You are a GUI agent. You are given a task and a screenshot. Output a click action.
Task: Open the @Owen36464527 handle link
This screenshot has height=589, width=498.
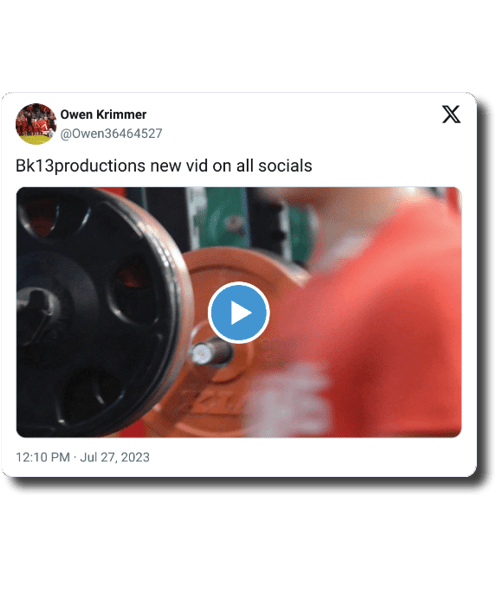tap(111, 134)
